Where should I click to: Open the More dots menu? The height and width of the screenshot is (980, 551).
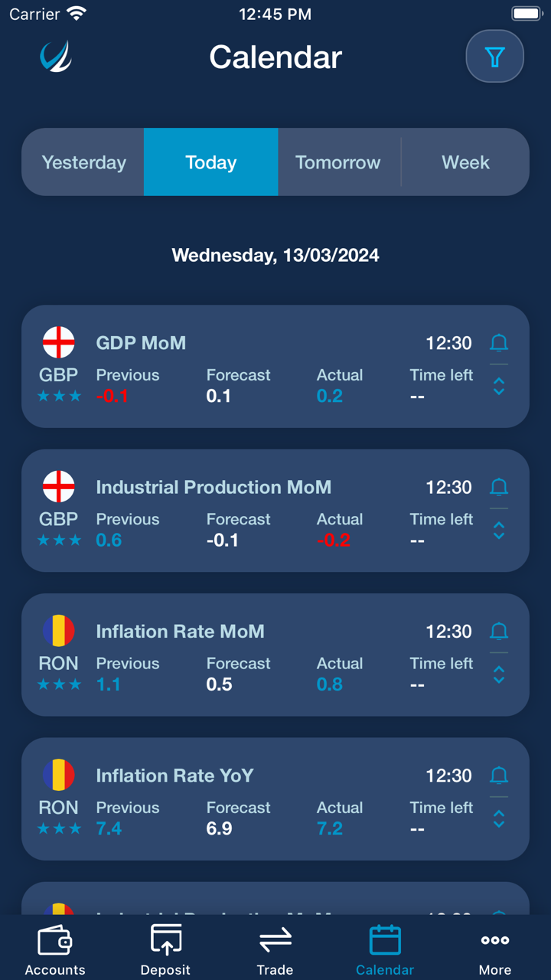[495, 941]
